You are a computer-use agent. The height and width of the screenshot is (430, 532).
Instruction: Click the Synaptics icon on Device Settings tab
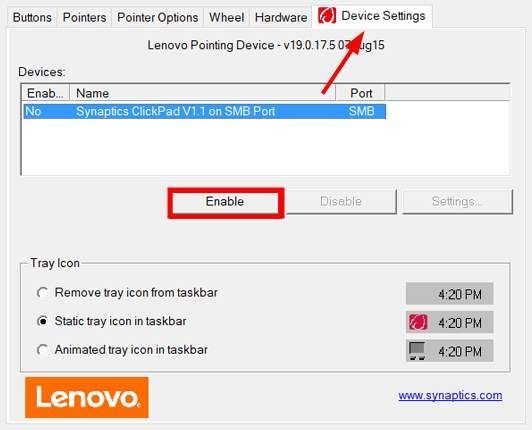point(327,16)
